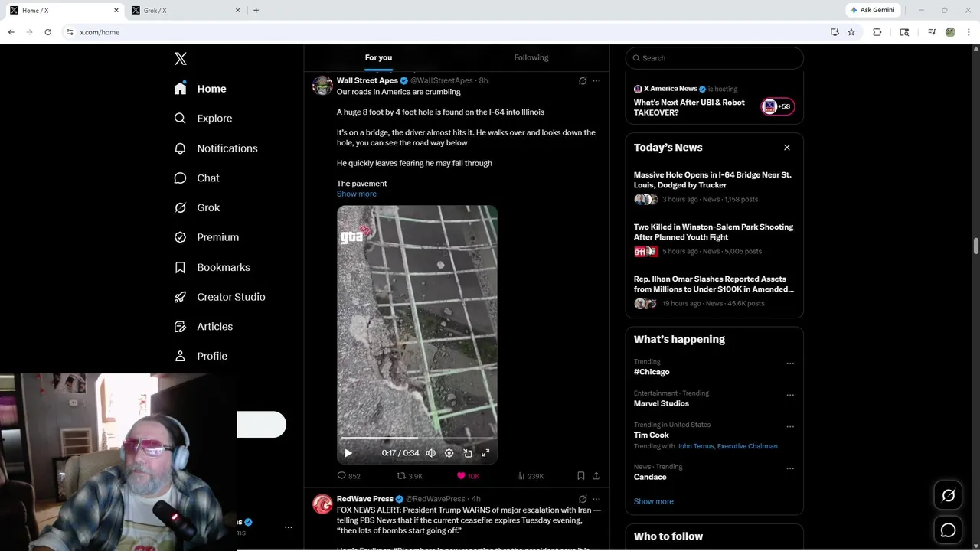The image size is (980, 551).
Task: Open Creator Studio in sidebar
Action: pos(220,297)
